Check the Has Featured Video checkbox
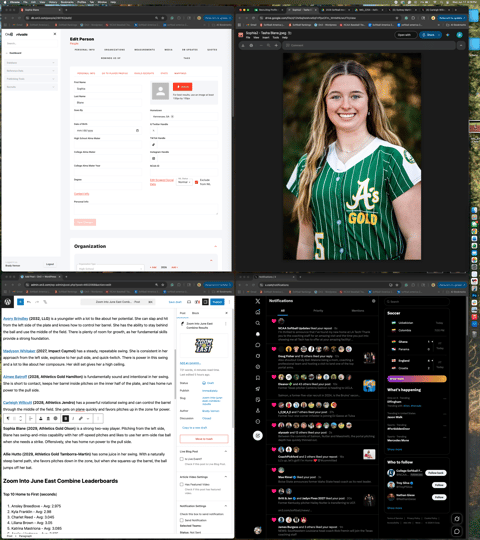 pos(181,484)
